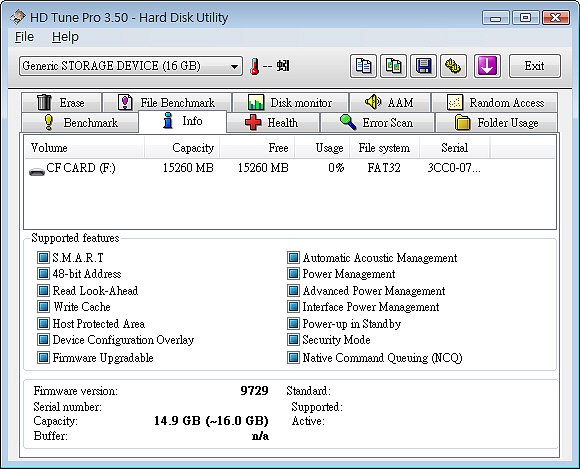Click the copy screenshot to clipboard icon

pos(393,66)
